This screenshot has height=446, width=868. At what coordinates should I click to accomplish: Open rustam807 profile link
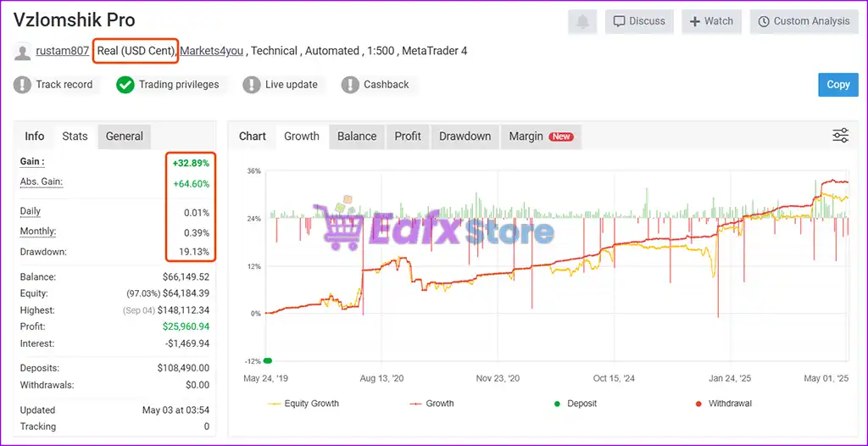[x=63, y=51]
